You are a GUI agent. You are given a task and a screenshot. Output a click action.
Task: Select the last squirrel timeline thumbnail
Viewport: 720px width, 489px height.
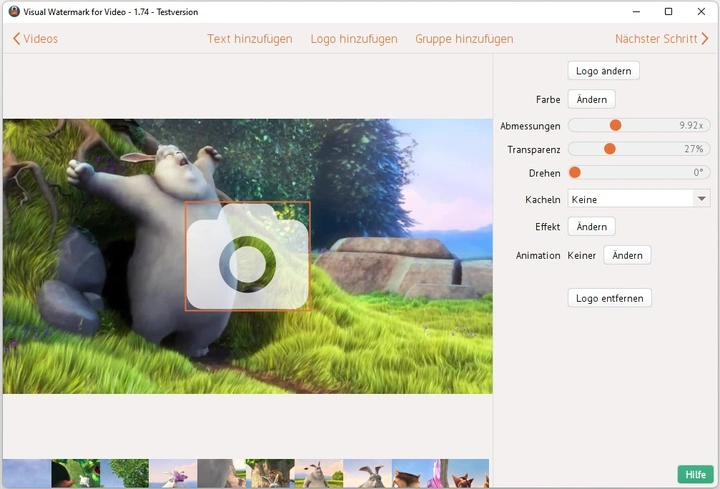466,473
